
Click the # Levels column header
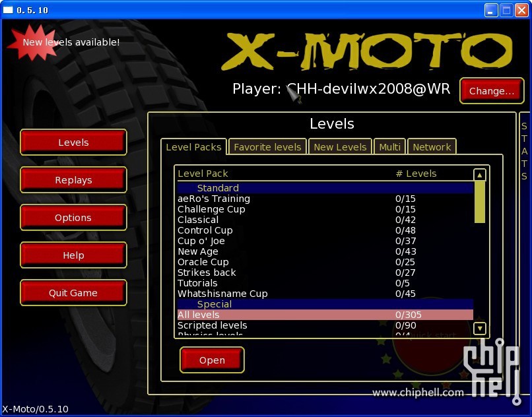click(x=416, y=174)
